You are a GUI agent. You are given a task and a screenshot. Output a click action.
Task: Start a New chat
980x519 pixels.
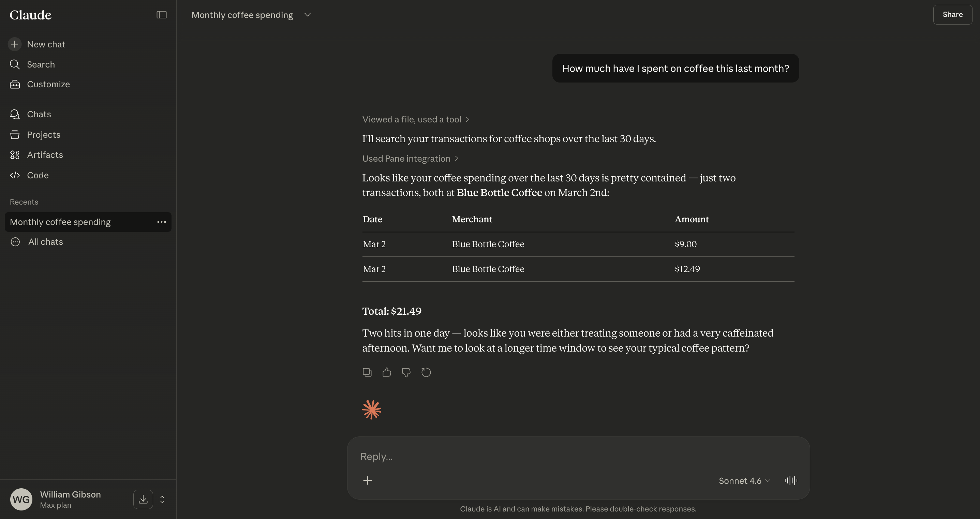click(x=46, y=44)
